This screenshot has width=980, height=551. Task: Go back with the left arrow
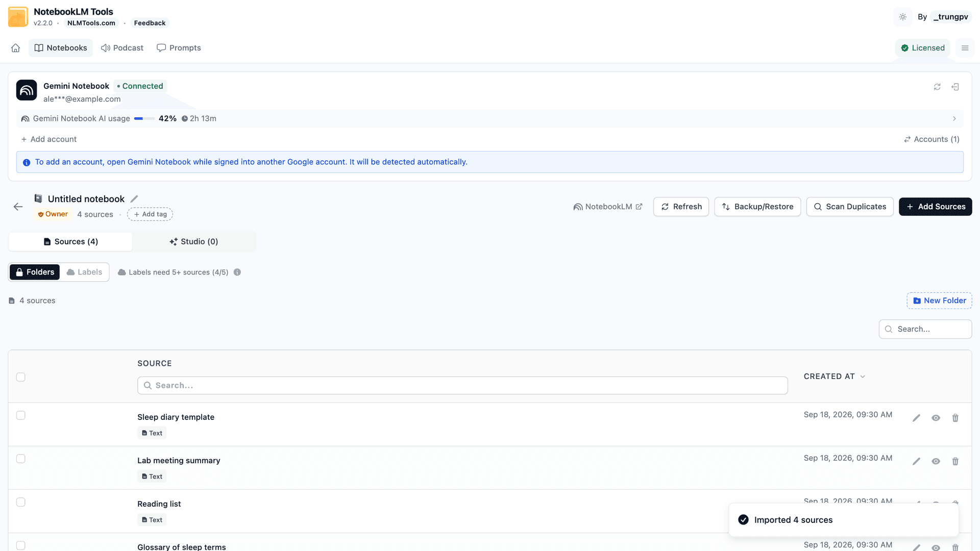coord(18,207)
